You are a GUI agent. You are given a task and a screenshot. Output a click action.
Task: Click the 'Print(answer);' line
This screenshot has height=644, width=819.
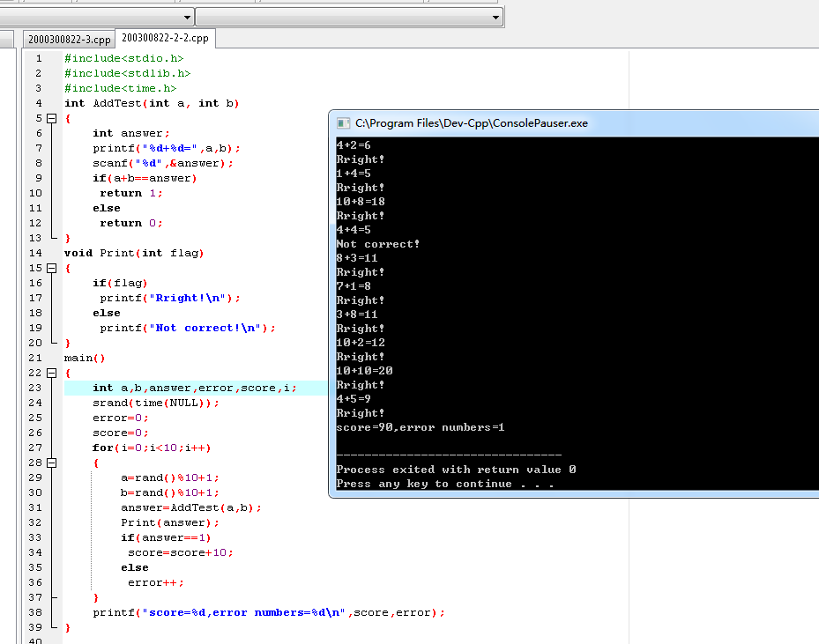pyautogui.click(x=170, y=523)
